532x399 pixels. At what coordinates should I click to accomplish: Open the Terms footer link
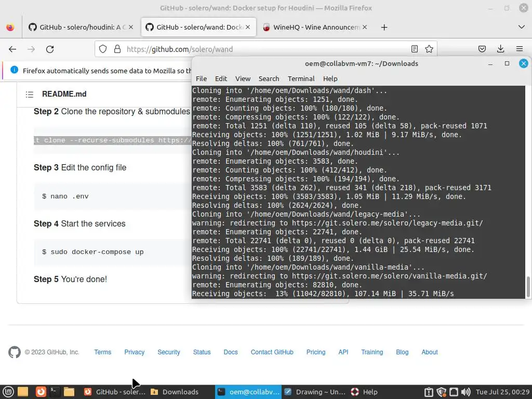(102, 352)
